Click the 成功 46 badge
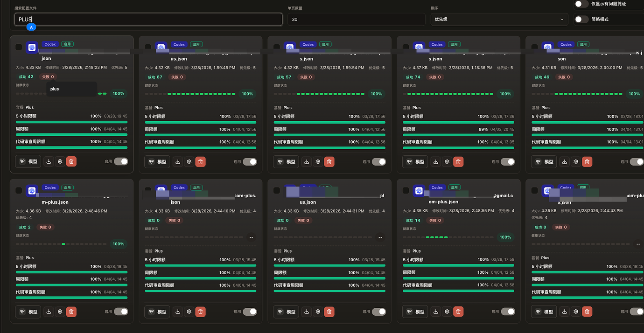 click(x=541, y=77)
